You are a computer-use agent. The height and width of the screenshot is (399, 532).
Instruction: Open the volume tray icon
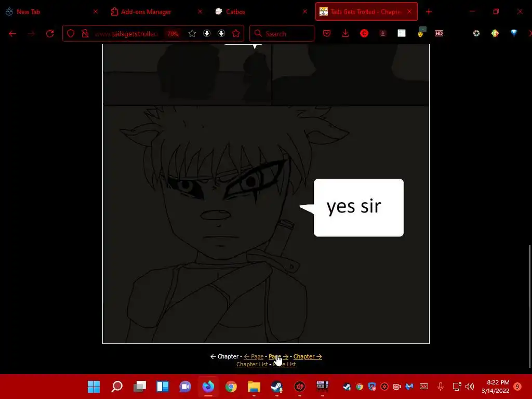click(470, 387)
